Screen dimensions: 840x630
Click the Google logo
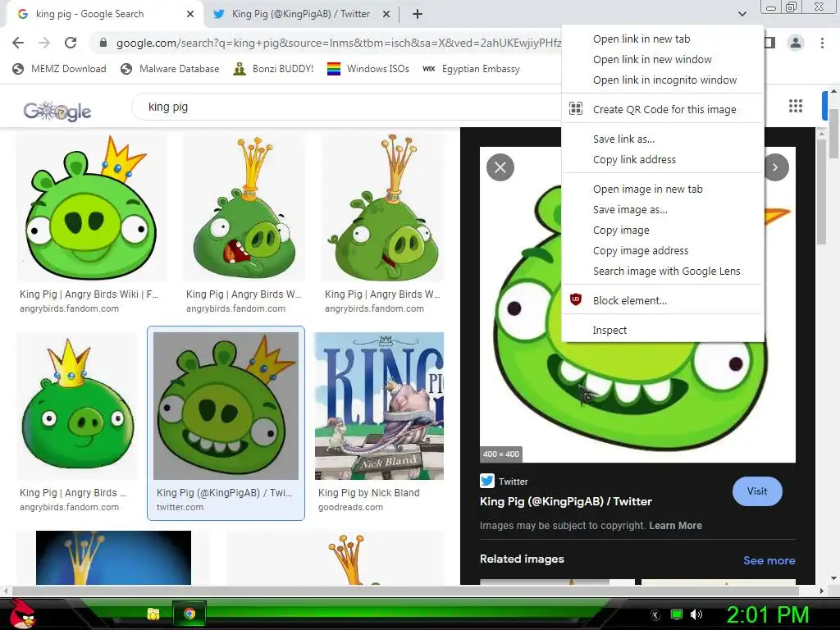click(x=57, y=110)
